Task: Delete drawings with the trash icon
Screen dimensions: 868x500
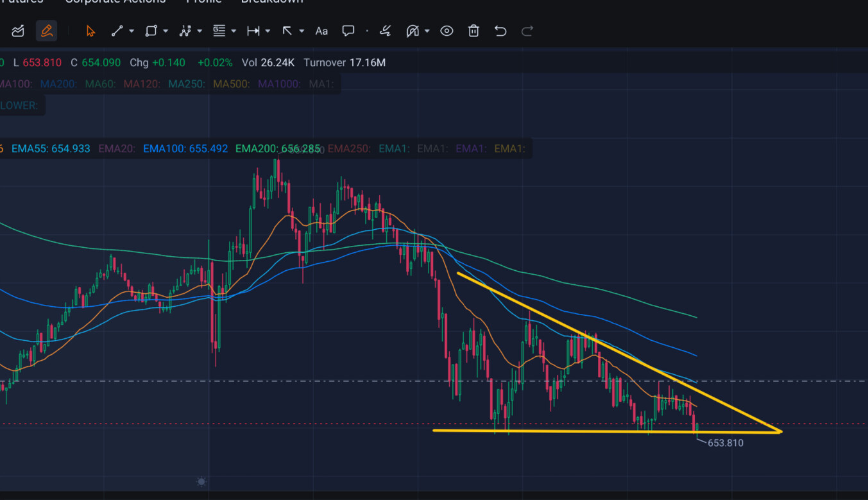Action: coord(473,31)
